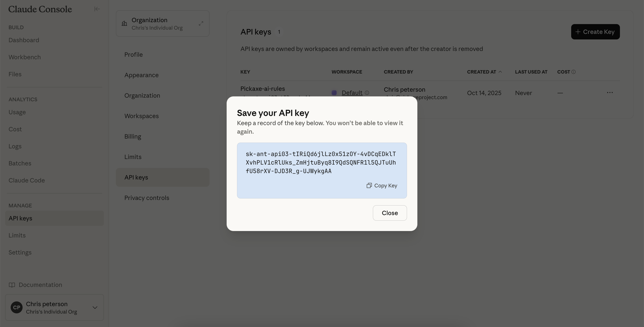Click the API key text box
The width and height of the screenshot is (644, 327).
[321, 163]
